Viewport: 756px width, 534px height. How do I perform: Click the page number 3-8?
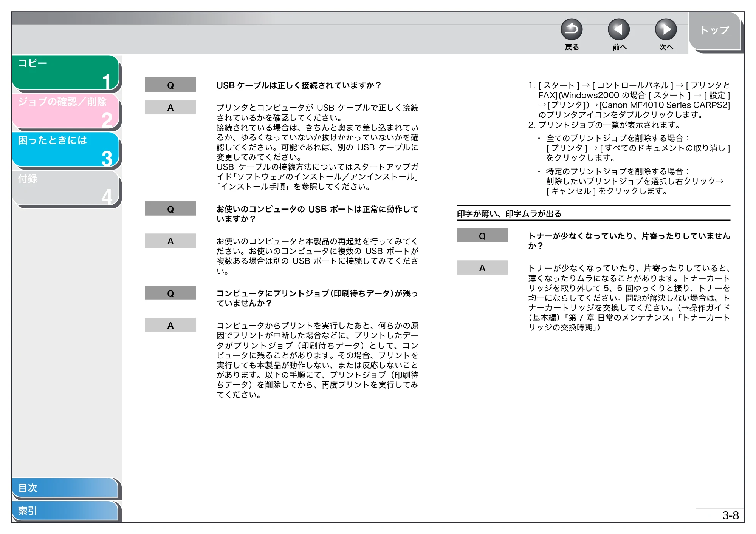click(730, 515)
